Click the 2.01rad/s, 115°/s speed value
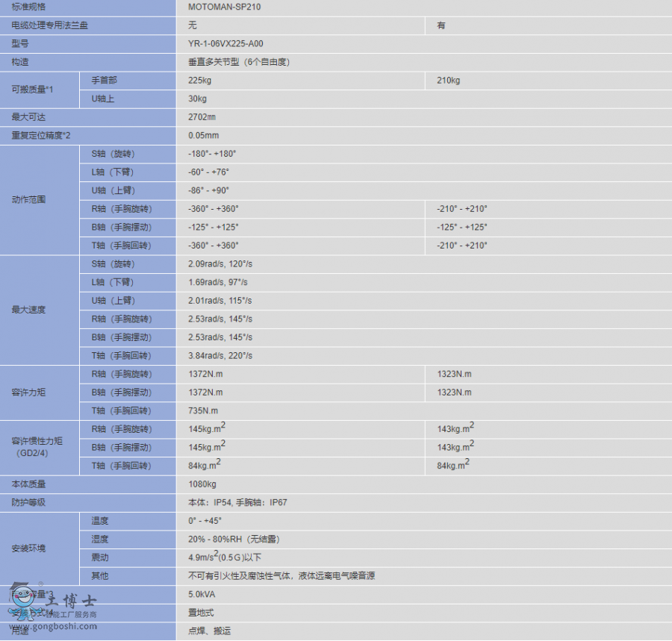Image resolution: width=672 pixels, height=641 pixels. click(220, 301)
